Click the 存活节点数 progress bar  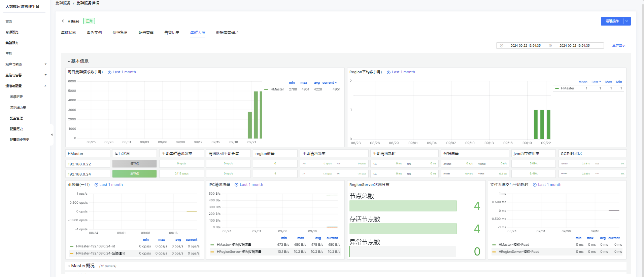[x=403, y=229]
